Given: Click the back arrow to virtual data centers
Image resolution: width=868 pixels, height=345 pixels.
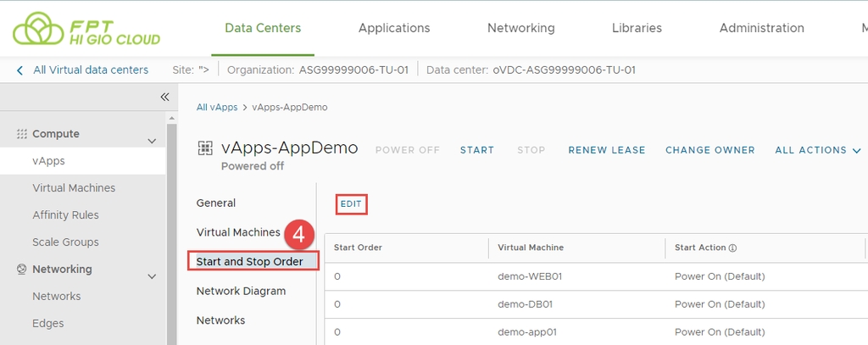Looking at the screenshot, I should 20,70.
